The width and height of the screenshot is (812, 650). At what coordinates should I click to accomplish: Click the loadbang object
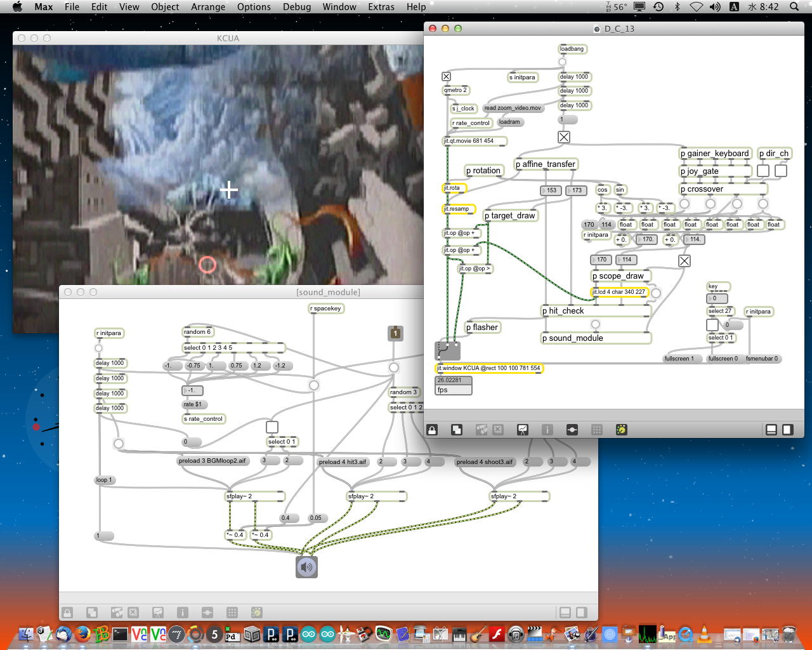572,49
